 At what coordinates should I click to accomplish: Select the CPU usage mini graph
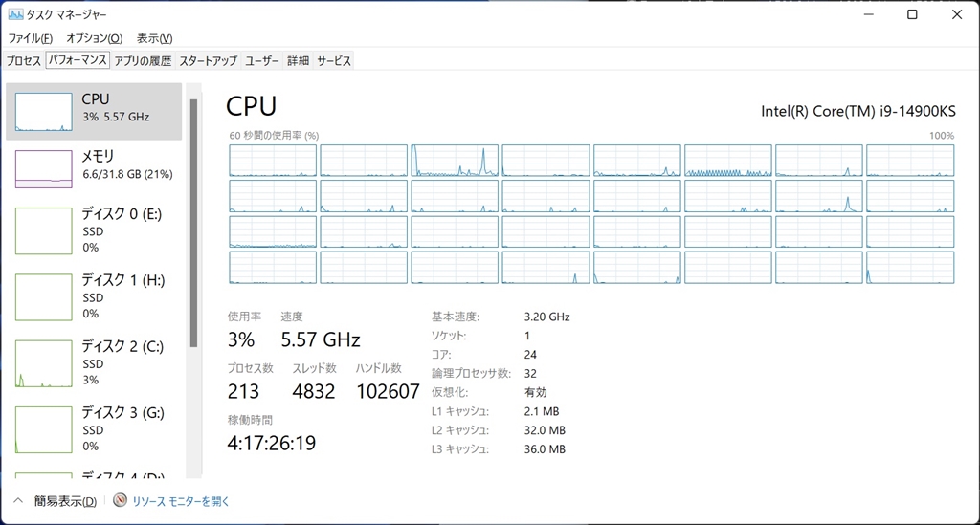[44, 112]
